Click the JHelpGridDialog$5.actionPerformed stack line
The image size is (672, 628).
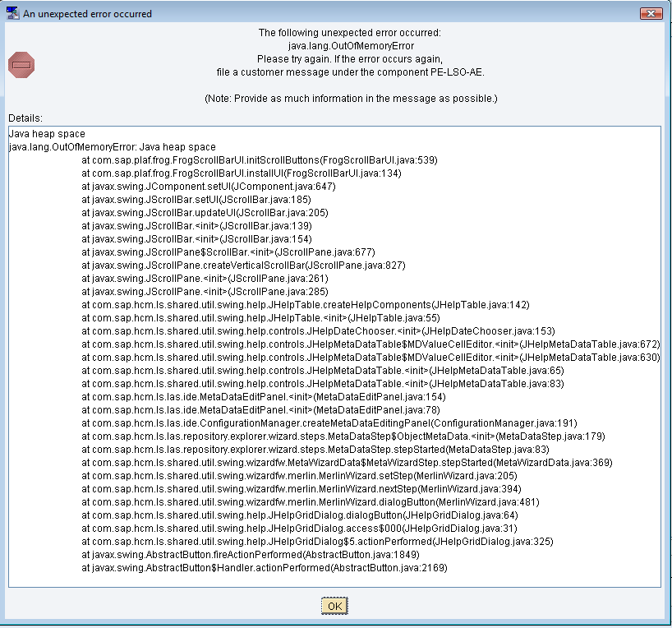click(318, 542)
